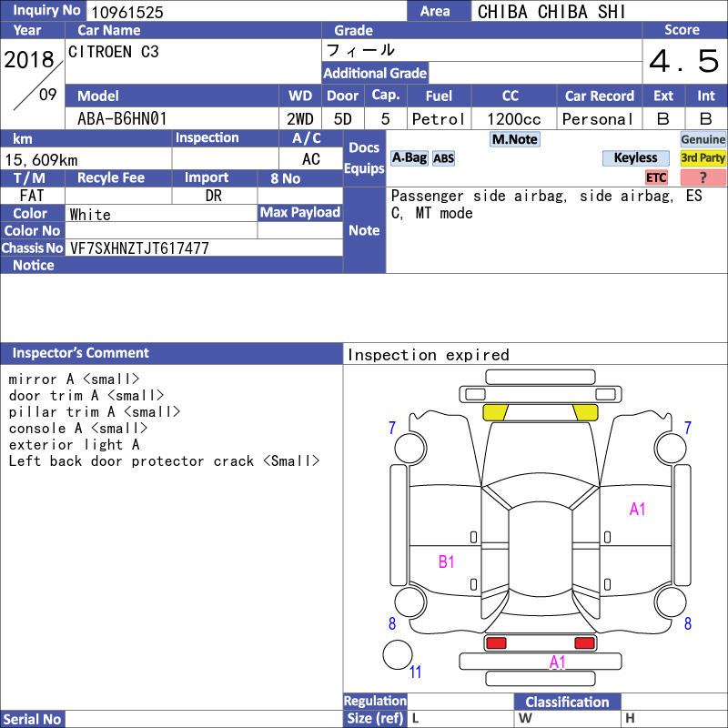Click the rear-right wheel circle labeled 8
728x728 pixels.
[671, 602]
